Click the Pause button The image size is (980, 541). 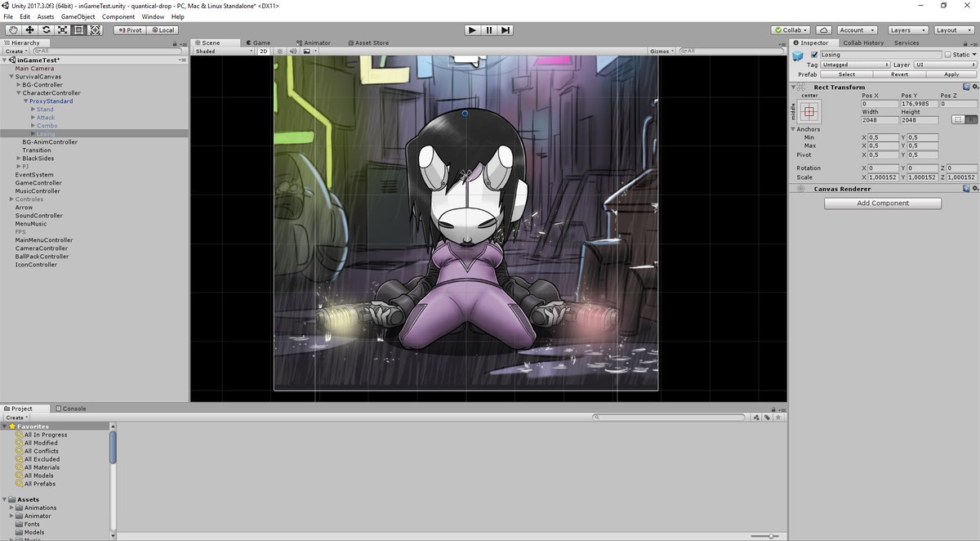[488, 30]
